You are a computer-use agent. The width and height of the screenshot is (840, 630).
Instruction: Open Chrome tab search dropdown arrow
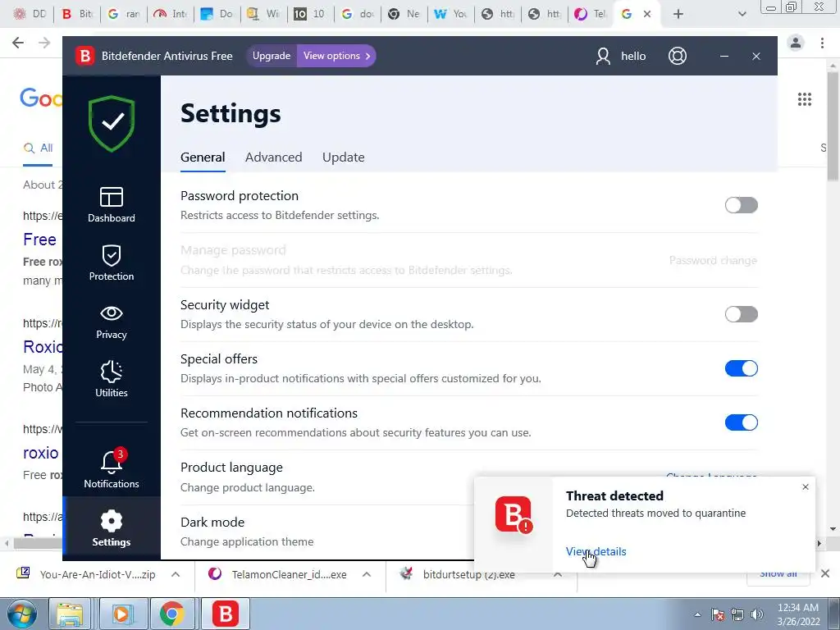(x=742, y=14)
